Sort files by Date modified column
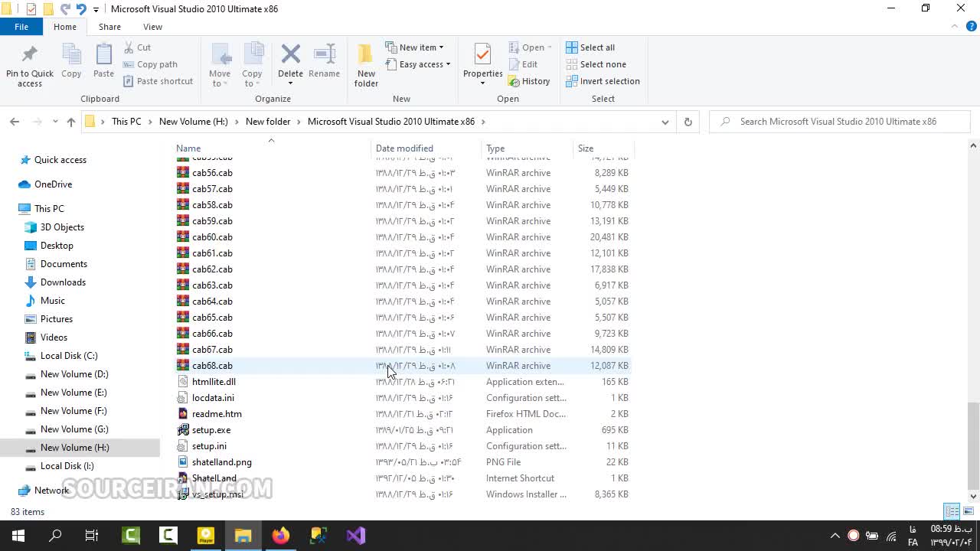 coord(404,148)
